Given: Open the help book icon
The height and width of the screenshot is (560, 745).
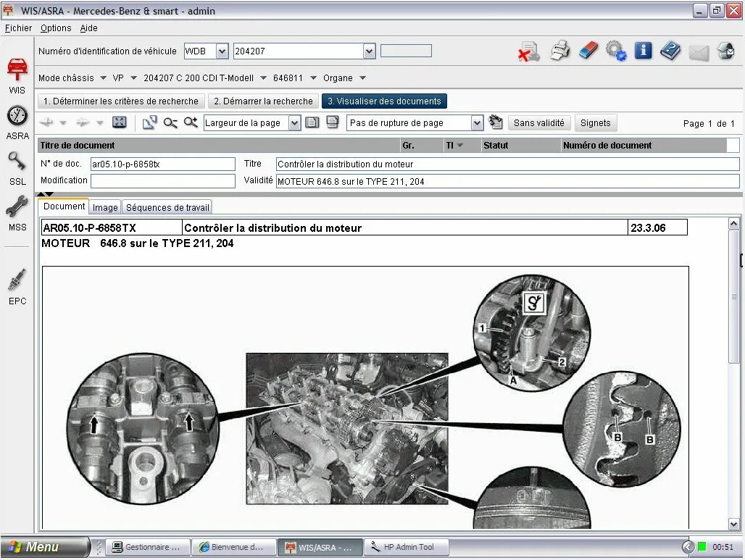Looking at the screenshot, I should point(670,50).
